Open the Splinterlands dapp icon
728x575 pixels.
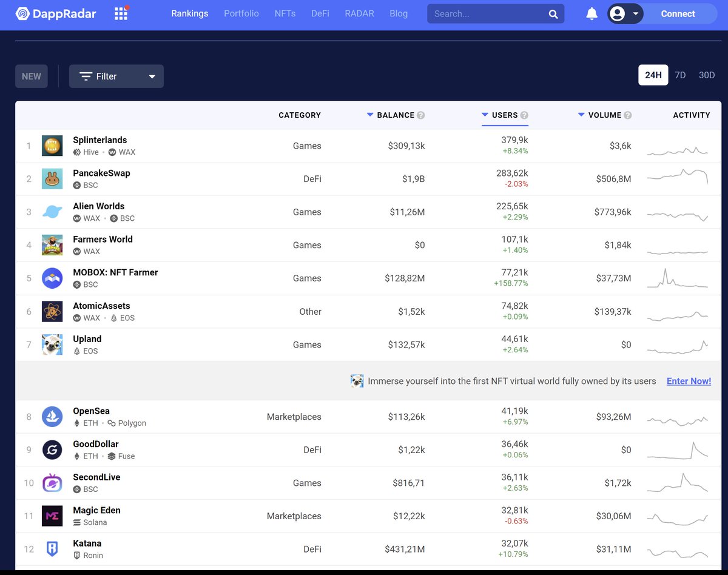click(52, 146)
